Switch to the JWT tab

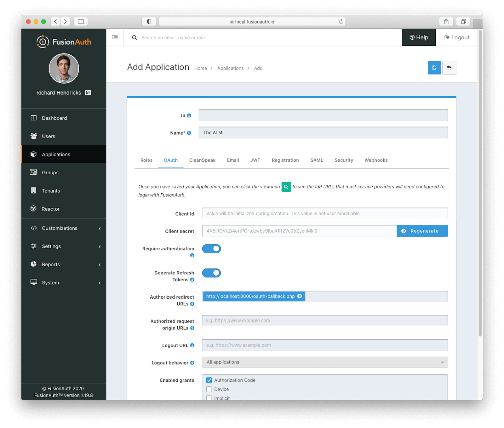[255, 160]
